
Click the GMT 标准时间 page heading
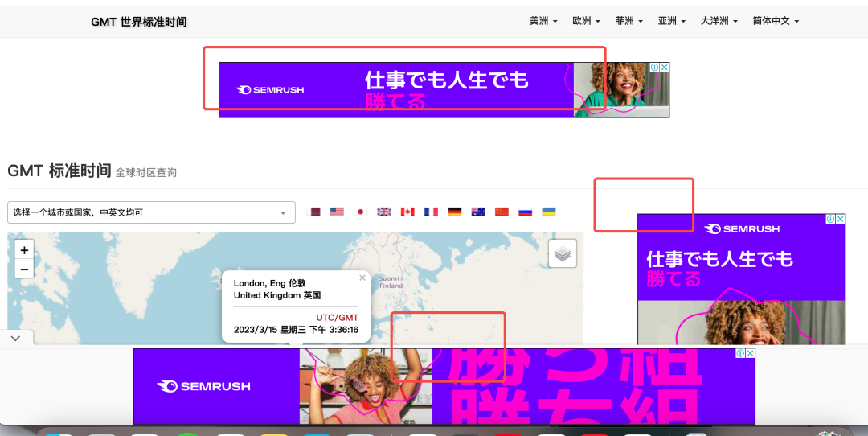[59, 171]
